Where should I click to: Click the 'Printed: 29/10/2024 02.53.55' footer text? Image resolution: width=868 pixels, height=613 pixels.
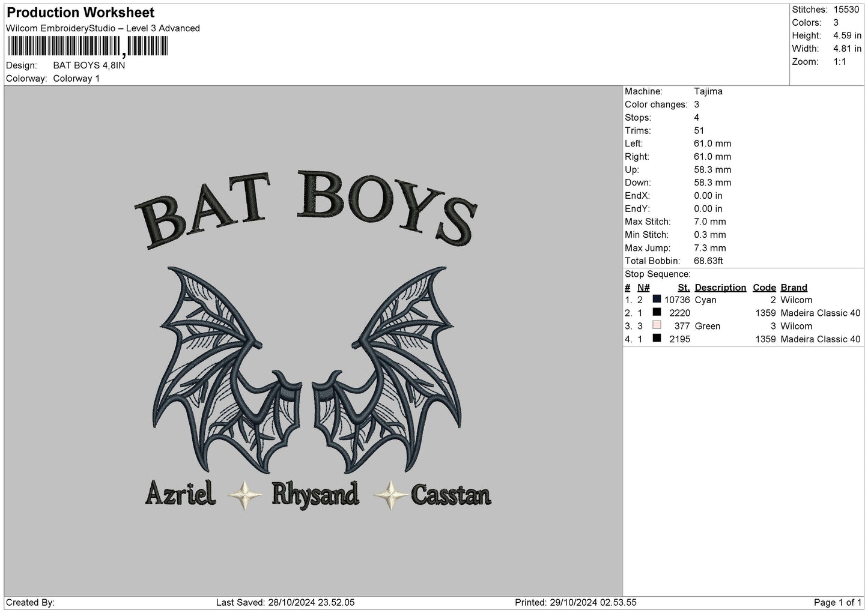tap(575, 602)
